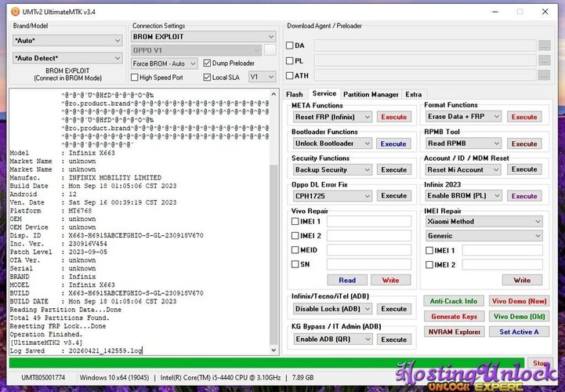Click browse button for DA file
This screenshot has height=392, width=565.
tap(544, 45)
